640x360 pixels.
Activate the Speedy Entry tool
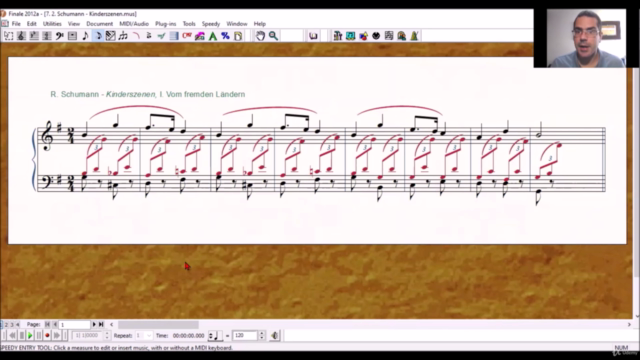click(98, 36)
